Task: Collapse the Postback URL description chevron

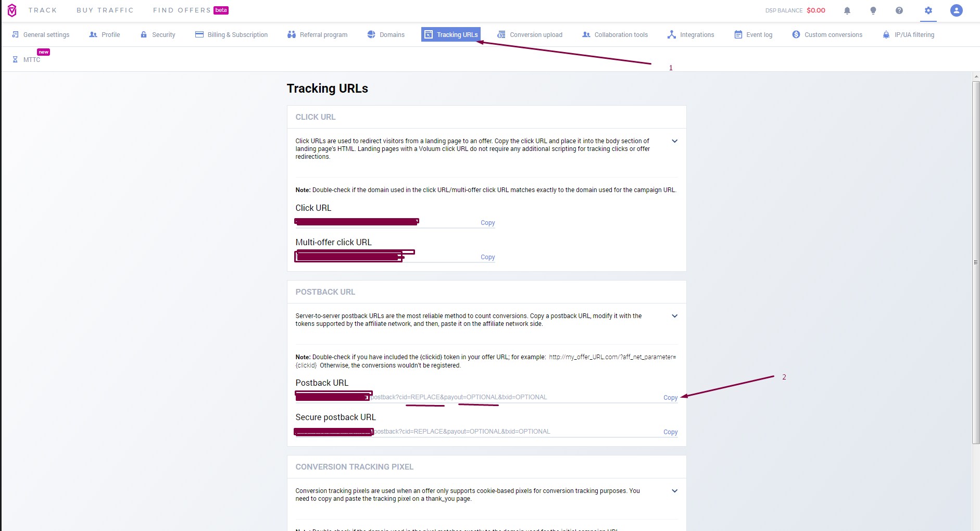Action: (x=674, y=316)
